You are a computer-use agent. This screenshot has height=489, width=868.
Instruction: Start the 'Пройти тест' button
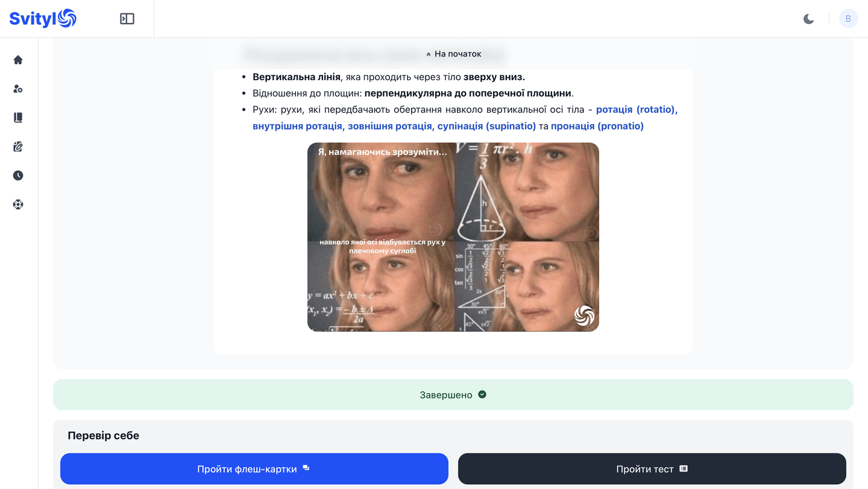[x=652, y=469]
